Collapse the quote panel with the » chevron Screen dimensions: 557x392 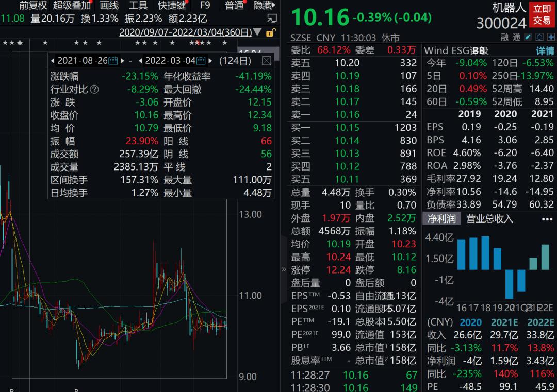[x=283, y=268]
